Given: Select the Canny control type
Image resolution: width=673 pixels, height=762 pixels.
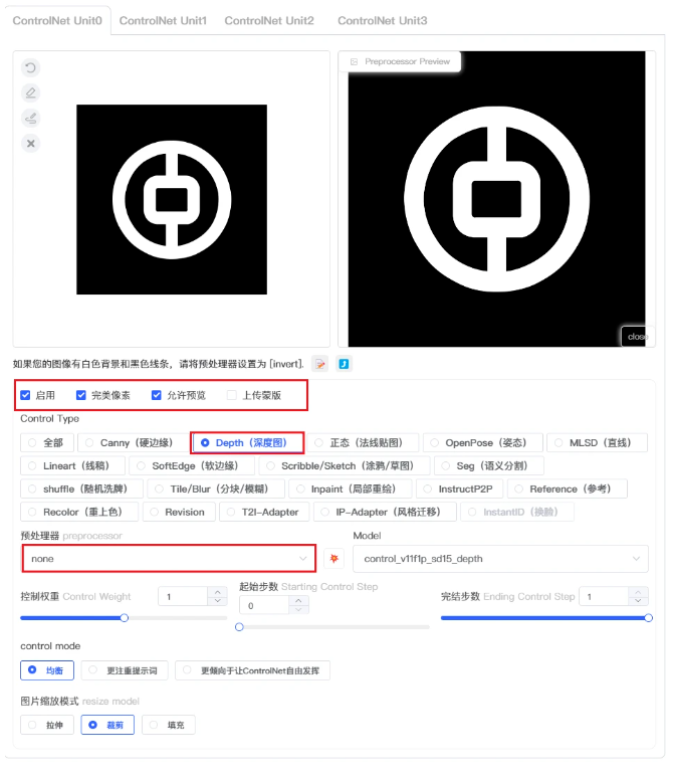Looking at the screenshot, I should [133, 443].
